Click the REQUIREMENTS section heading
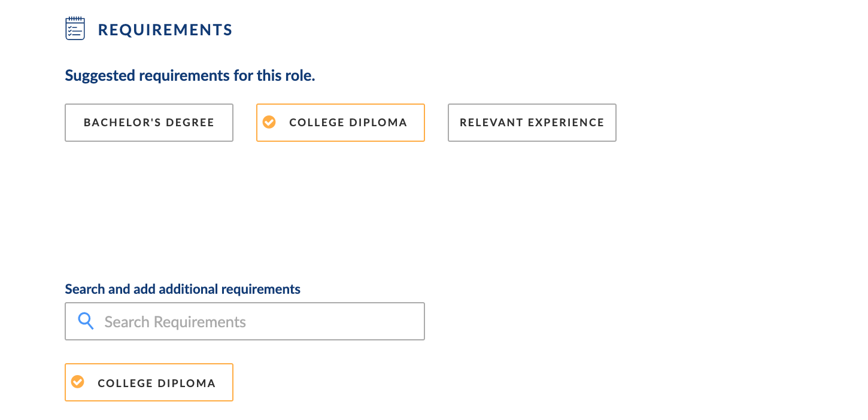This screenshot has width=868, height=420. [x=165, y=30]
